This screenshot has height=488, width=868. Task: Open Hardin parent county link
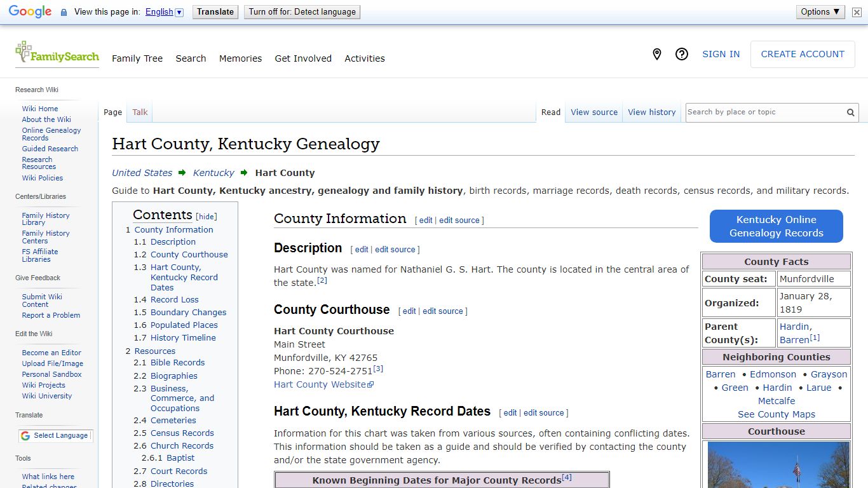click(x=794, y=327)
